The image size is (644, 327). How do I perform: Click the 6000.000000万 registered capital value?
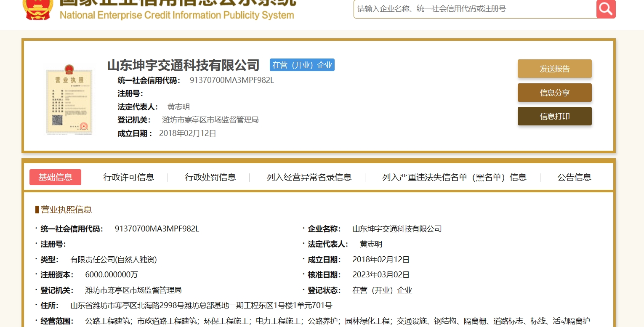pyautogui.click(x=112, y=275)
